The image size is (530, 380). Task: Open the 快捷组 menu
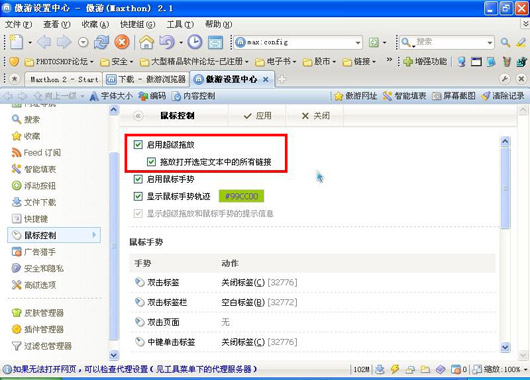[x=137, y=24]
